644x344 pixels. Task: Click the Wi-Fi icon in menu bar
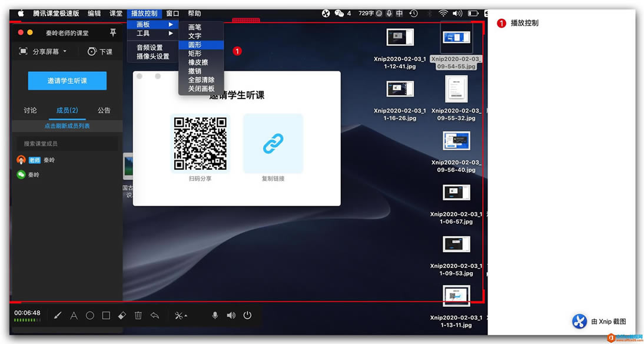[443, 14]
